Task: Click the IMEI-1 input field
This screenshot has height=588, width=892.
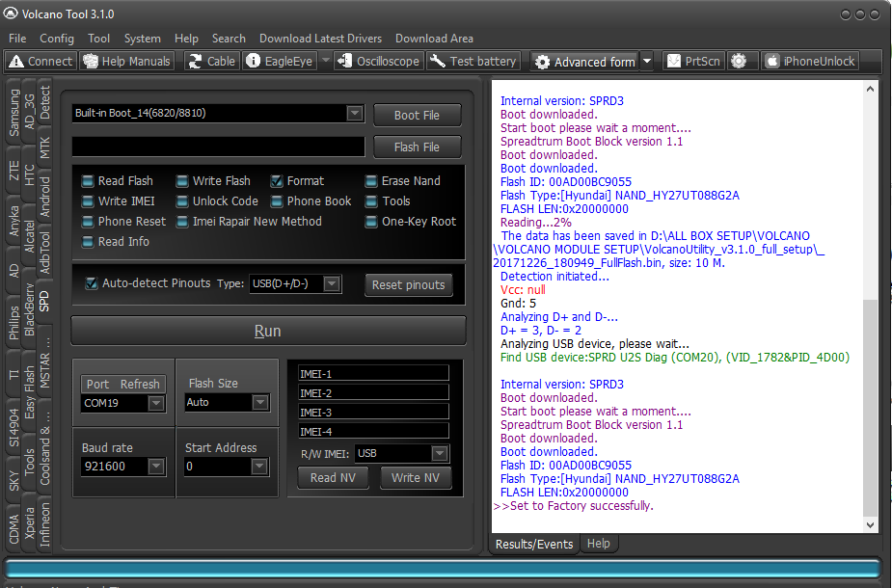Action: [373, 374]
